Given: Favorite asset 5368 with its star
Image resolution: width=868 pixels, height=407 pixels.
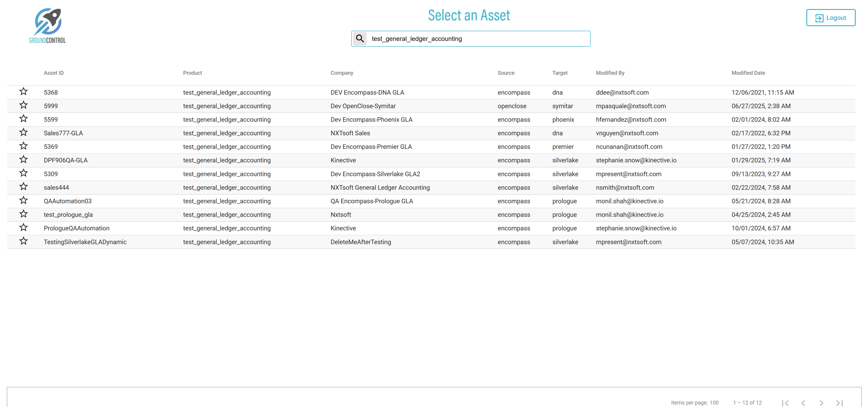Looking at the screenshot, I should 23,92.
